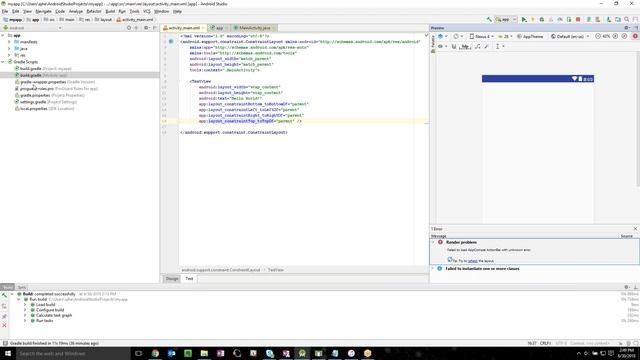Image resolution: width=640 pixels, height=360 pixels.
Task: Switch to the MainActivity.java editor tab
Action: point(254,28)
